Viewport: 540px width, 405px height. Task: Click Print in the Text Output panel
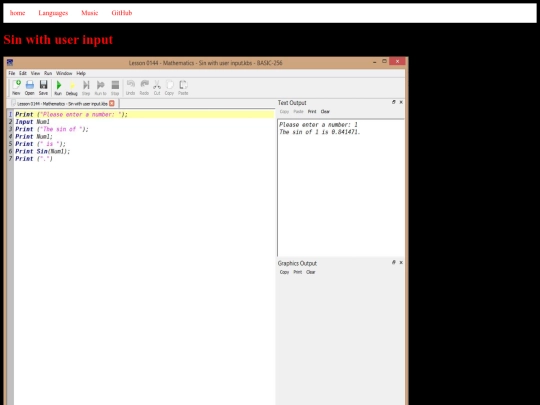pos(312,112)
